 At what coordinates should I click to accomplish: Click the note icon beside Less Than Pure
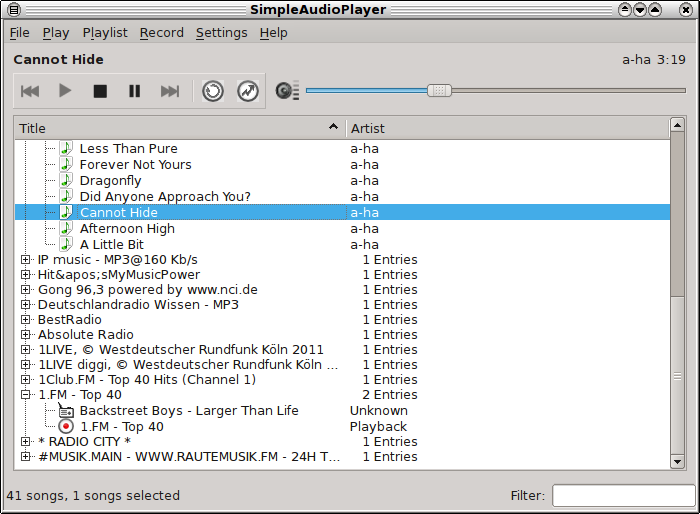tap(66, 148)
